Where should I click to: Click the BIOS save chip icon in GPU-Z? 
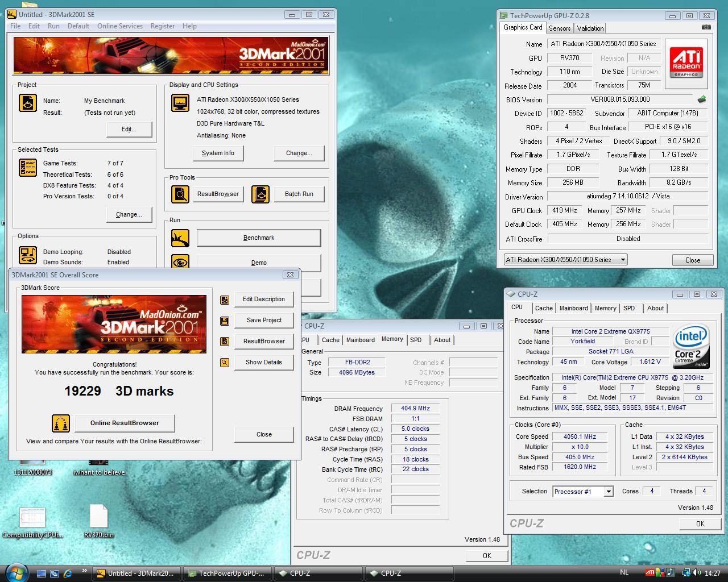[702, 99]
